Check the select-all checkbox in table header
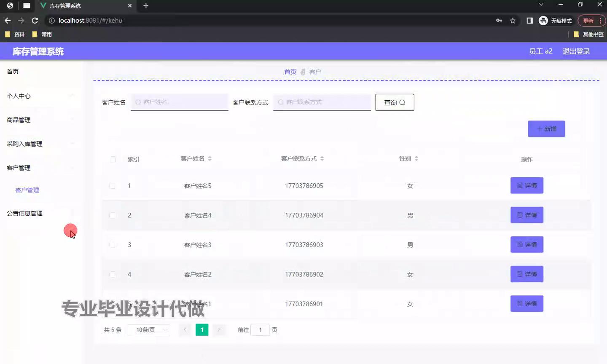 (x=113, y=159)
